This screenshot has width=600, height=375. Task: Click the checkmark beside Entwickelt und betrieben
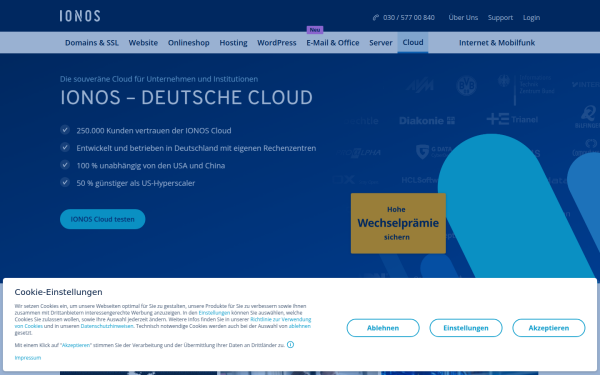coord(65,147)
